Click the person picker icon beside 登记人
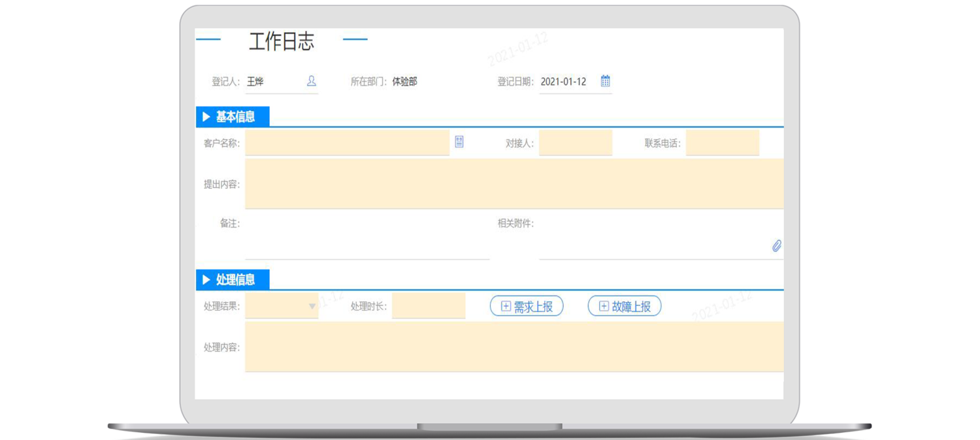 point(312,81)
